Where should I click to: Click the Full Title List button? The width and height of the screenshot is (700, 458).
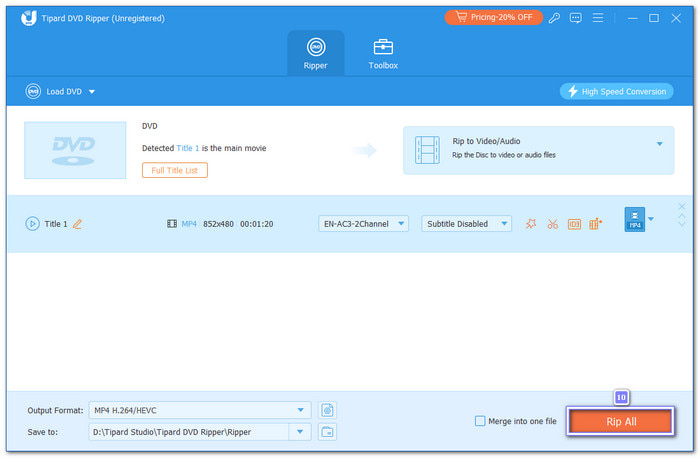coord(175,170)
